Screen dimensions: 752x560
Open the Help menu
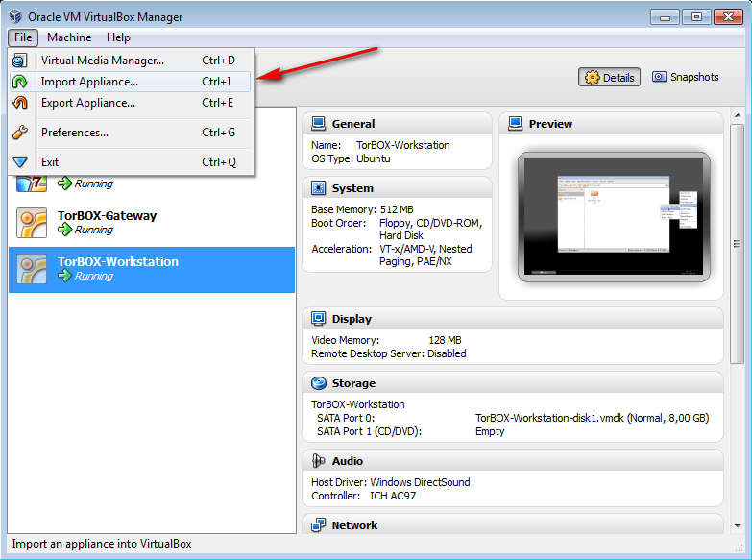point(118,37)
